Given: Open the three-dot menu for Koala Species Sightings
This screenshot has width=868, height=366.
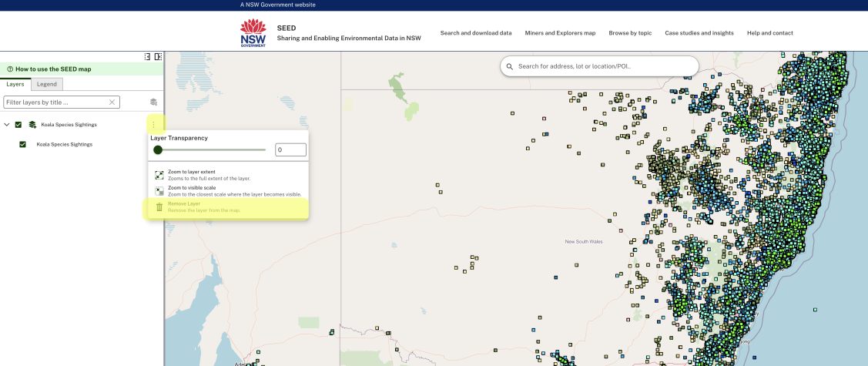Looking at the screenshot, I should [154, 125].
